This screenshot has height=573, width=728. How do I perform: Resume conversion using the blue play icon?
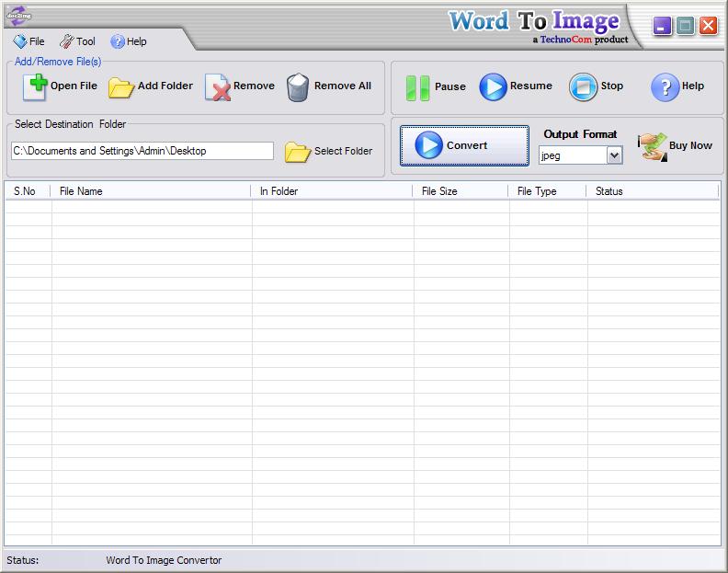pyautogui.click(x=493, y=86)
